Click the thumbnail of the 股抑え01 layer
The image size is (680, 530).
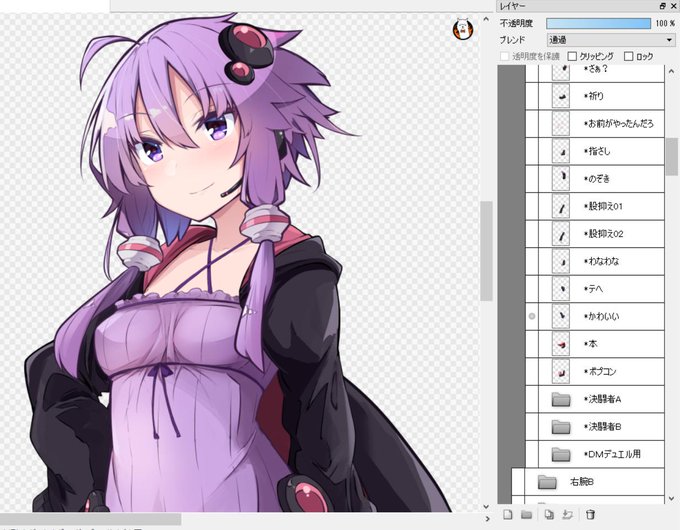coord(561,206)
